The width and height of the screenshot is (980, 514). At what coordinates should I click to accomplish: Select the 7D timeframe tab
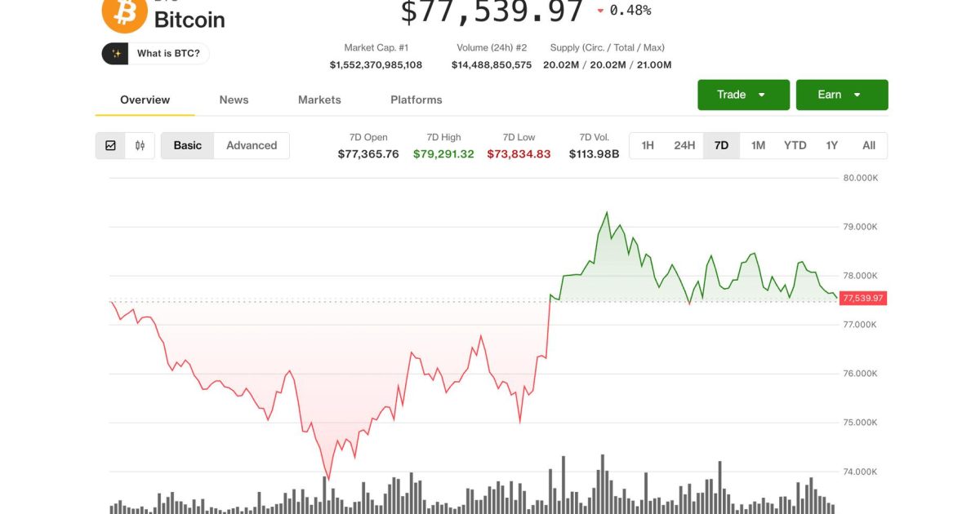coord(719,144)
